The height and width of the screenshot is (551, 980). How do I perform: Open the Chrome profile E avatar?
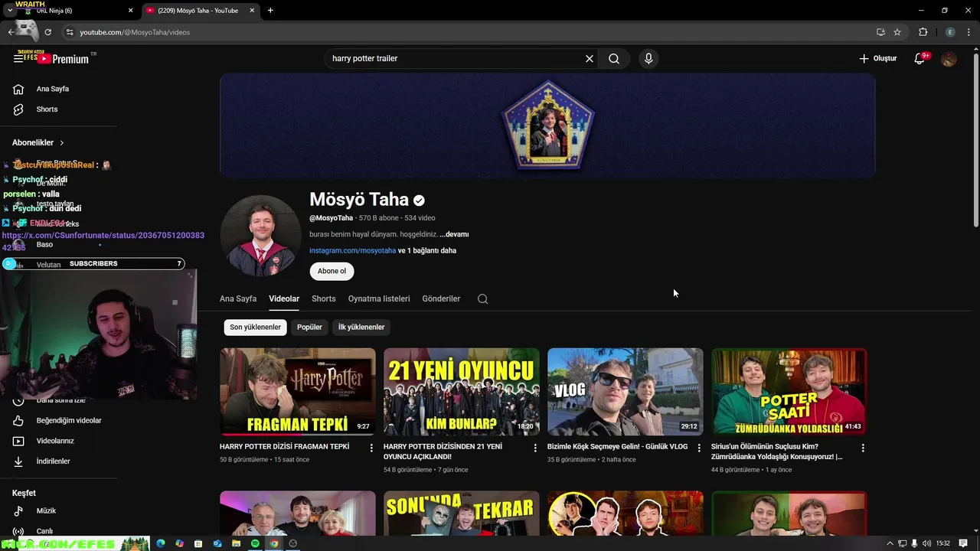950,32
